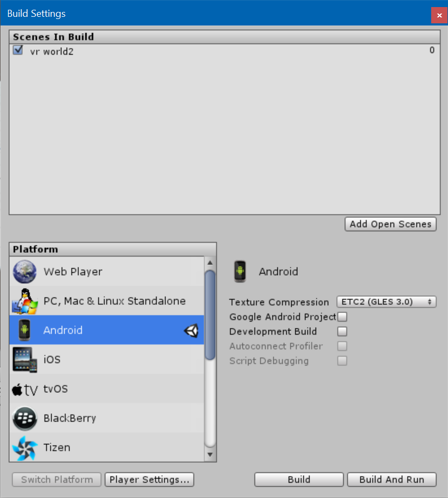Viewport: 448px width, 498px height.
Task: Click the Unity logo on the Android row
Action: pyautogui.click(x=191, y=330)
